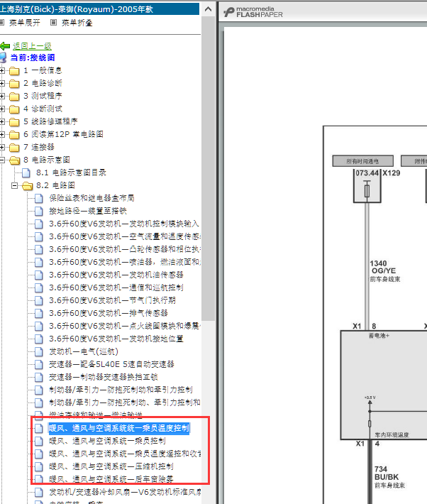This screenshot has width=427, height=504.
Task: Click the 返回上一级 link
Action: click(32, 46)
